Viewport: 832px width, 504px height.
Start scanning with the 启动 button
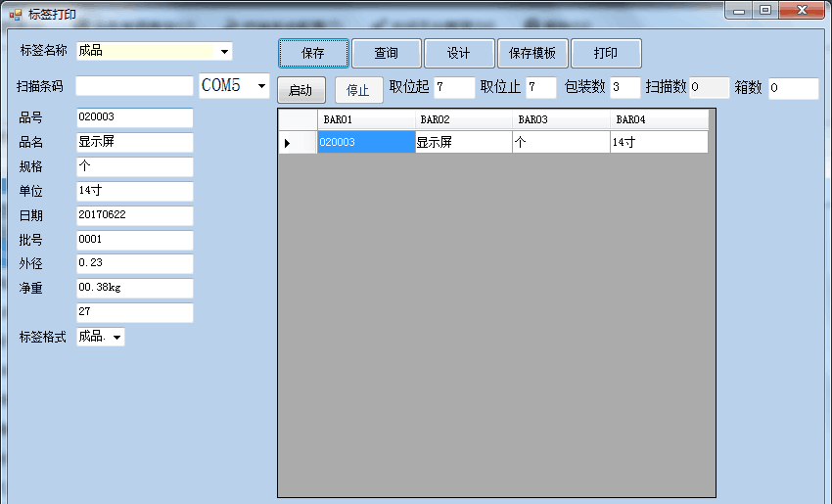point(300,90)
